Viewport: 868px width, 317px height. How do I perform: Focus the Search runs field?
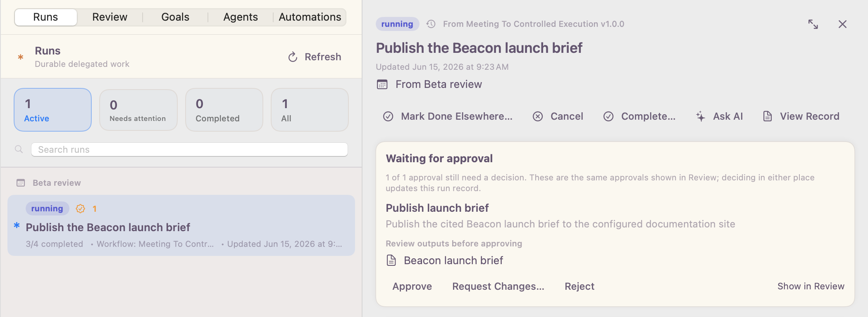click(189, 149)
